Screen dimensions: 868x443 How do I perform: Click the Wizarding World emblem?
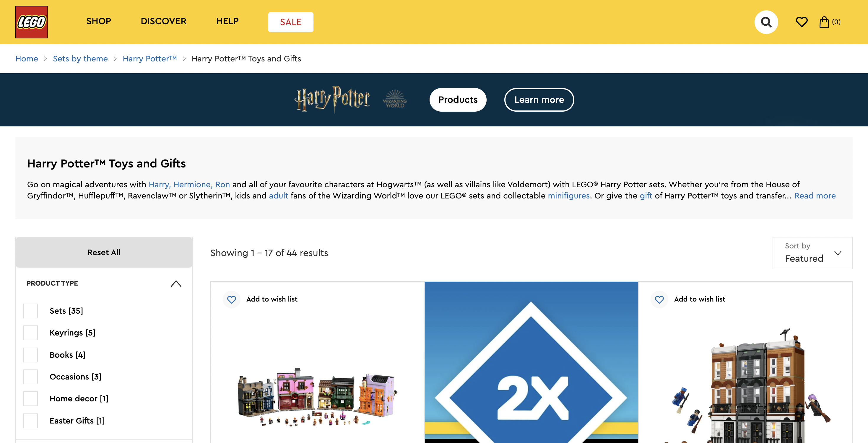click(395, 99)
